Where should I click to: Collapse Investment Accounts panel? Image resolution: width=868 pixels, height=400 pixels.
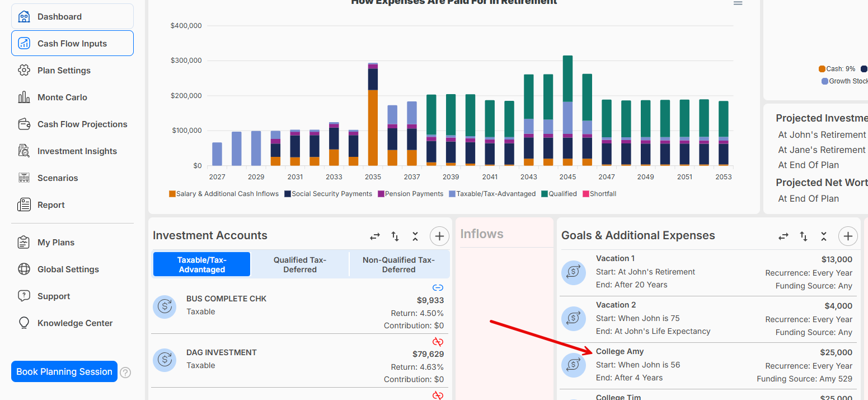tap(415, 236)
